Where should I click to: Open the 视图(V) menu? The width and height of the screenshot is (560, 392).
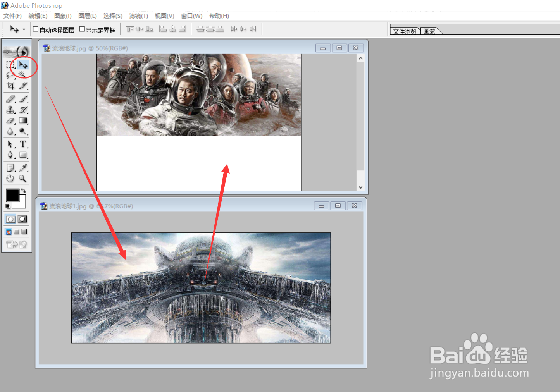164,16
